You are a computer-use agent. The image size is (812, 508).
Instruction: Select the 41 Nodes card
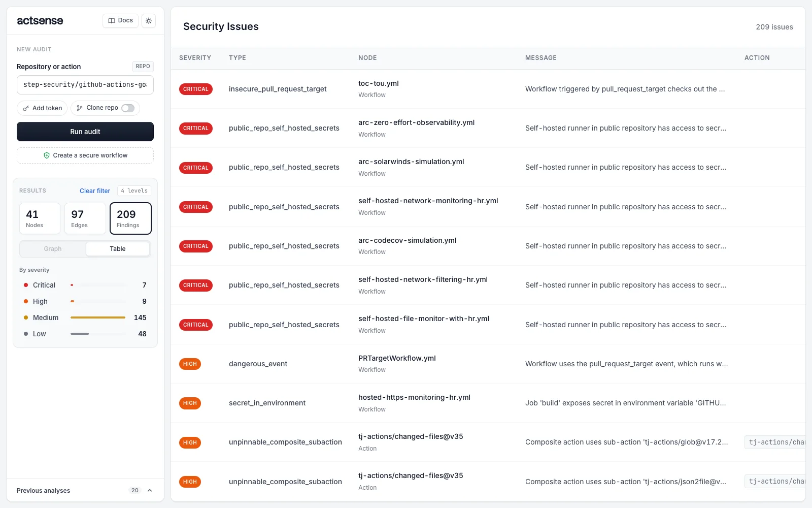40,218
